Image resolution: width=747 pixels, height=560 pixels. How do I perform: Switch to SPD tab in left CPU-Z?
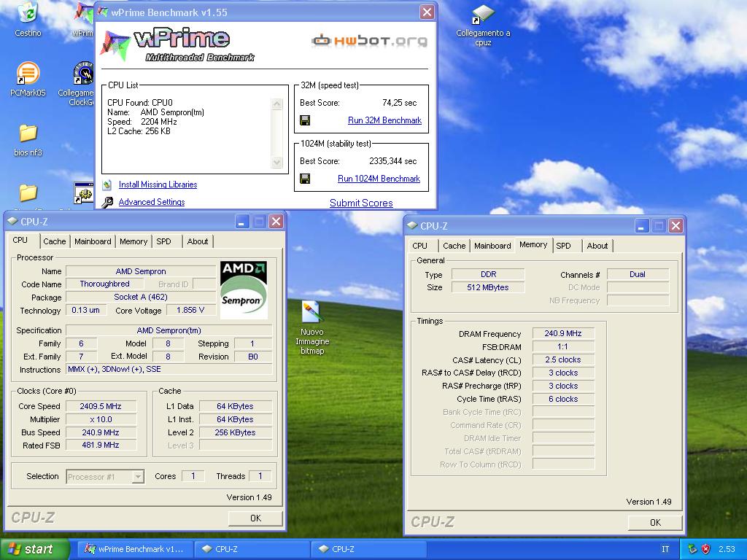coord(163,241)
